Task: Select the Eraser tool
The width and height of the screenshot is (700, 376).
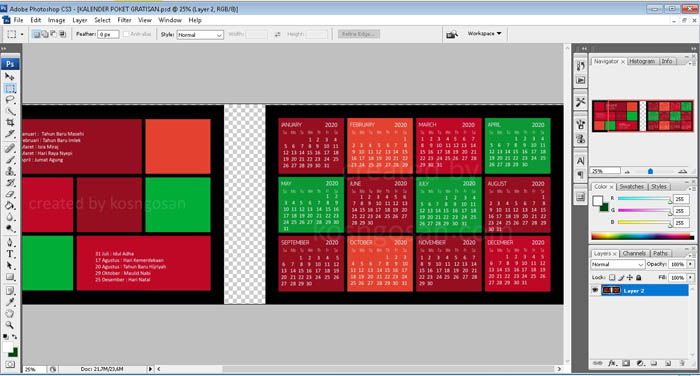Action: tap(10, 194)
